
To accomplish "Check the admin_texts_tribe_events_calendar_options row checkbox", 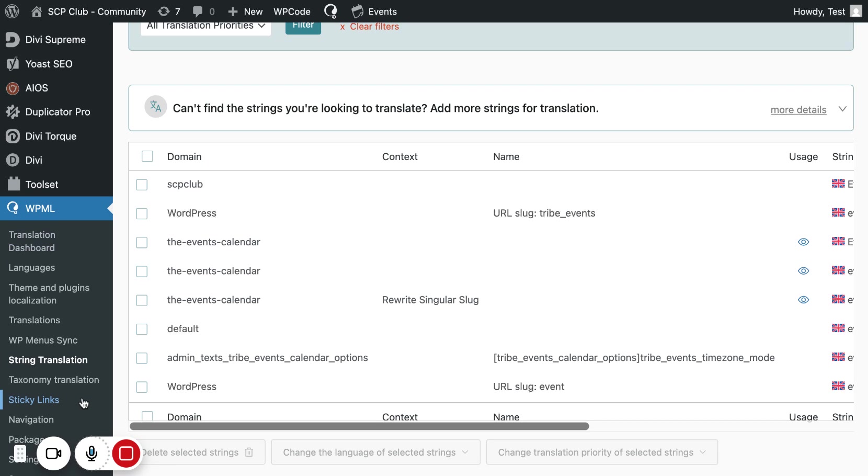I will pos(142,358).
